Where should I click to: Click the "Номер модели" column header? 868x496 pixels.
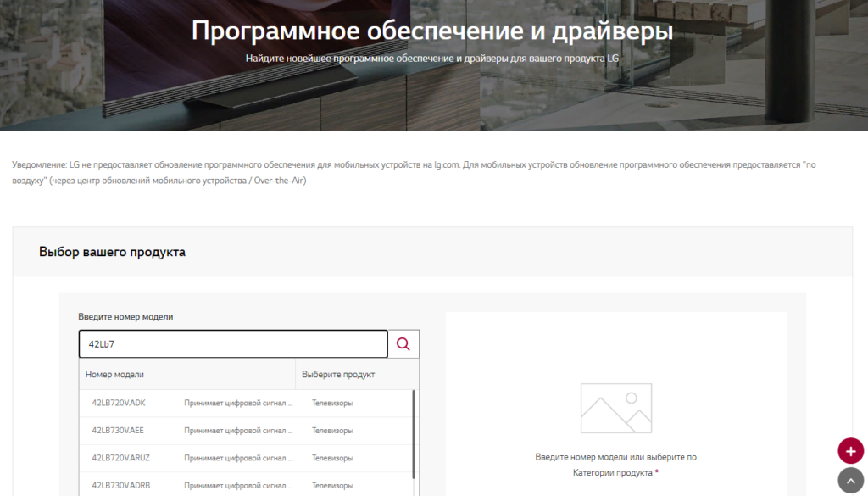point(114,374)
